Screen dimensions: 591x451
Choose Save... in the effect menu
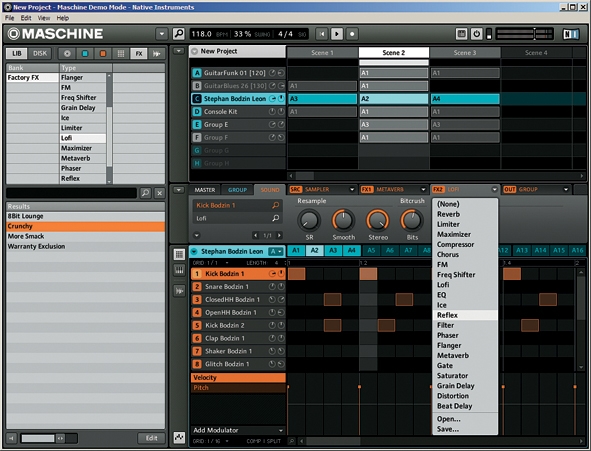(x=465, y=429)
